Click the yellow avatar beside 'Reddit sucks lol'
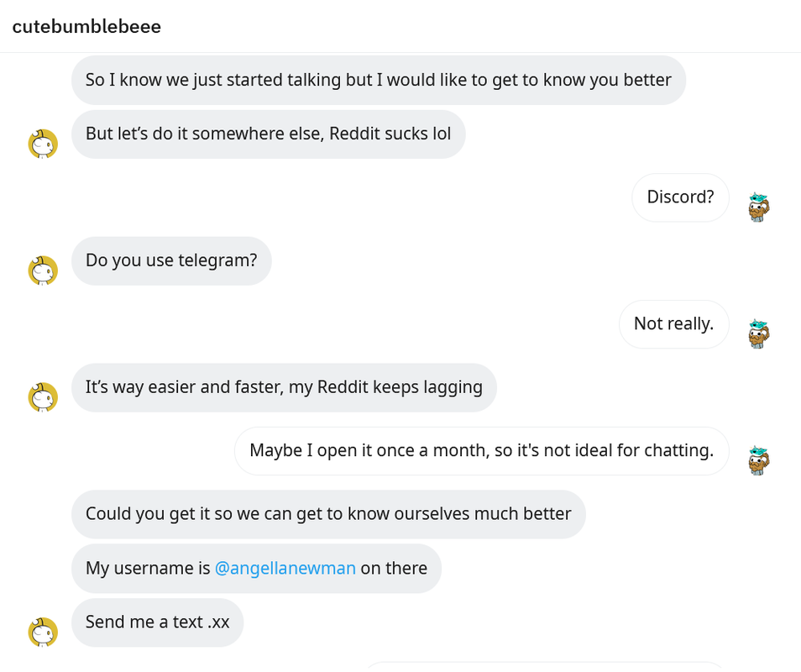The height and width of the screenshot is (672, 801). click(43, 144)
